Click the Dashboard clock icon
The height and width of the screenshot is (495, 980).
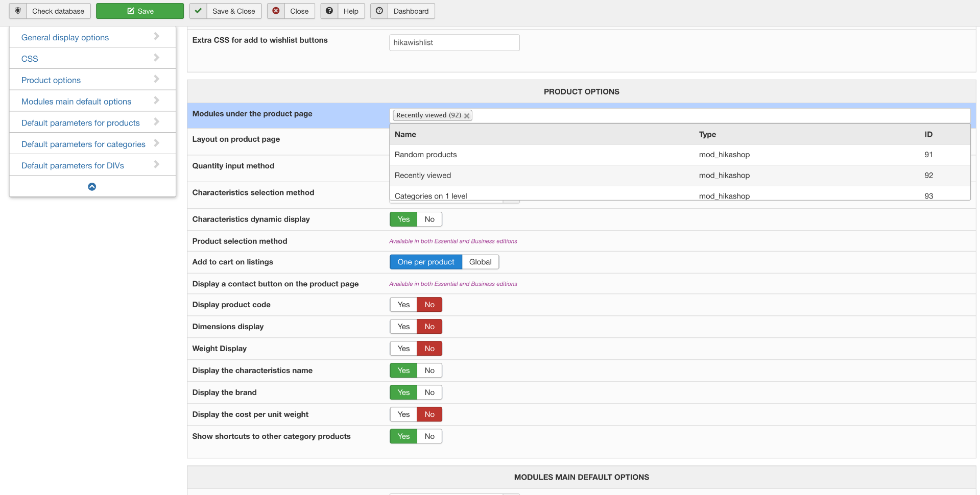(x=379, y=11)
